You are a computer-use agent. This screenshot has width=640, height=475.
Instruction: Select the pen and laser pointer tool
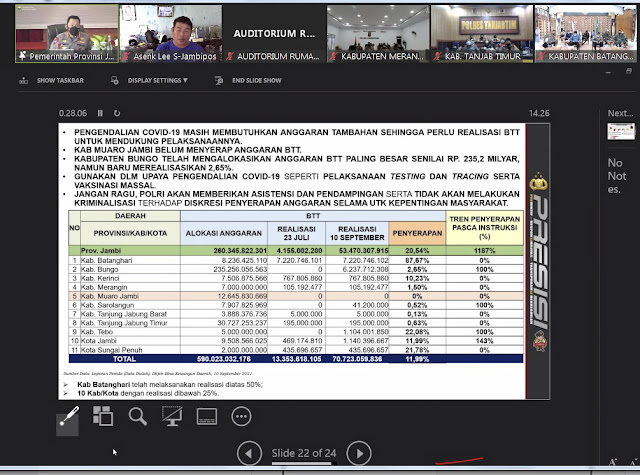68,417
